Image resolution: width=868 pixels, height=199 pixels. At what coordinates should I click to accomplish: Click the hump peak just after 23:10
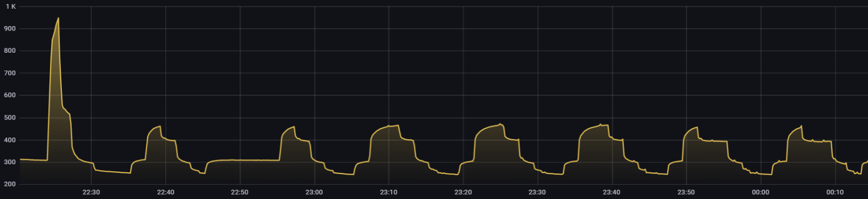pyautogui.click(x=398, y=126)
